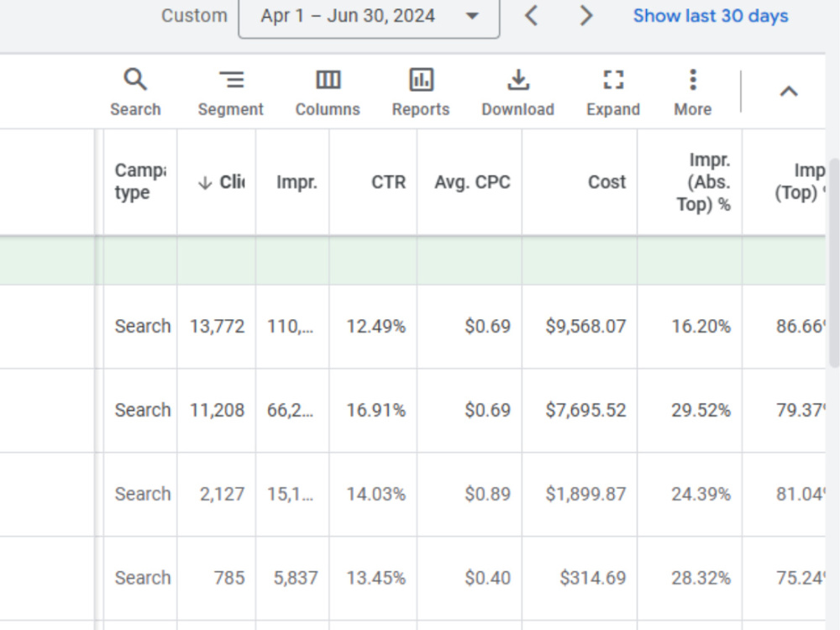The width and height of the screenshot is (840, 630).
Task: Click the Custom date range label
Action: click(x=195, y=15)
